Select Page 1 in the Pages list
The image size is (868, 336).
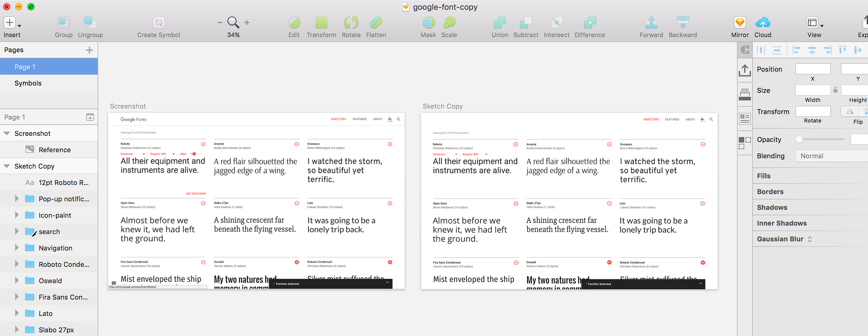[49, 67]
